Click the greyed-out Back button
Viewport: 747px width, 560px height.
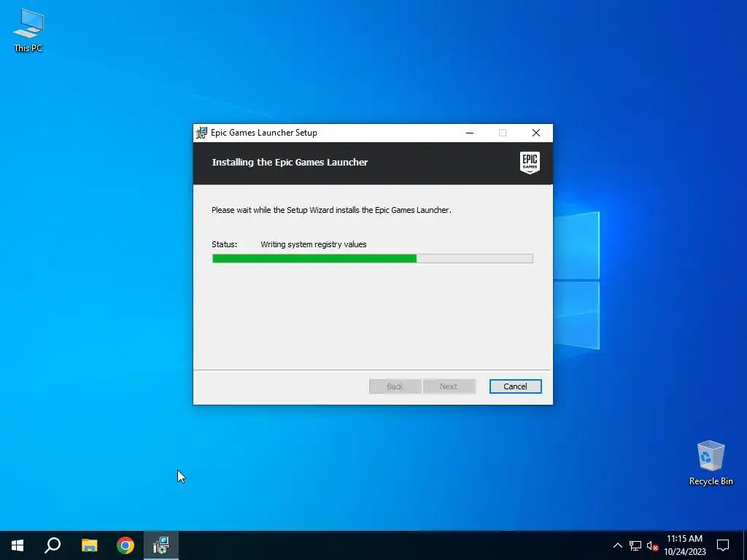(x=395, y=386)
